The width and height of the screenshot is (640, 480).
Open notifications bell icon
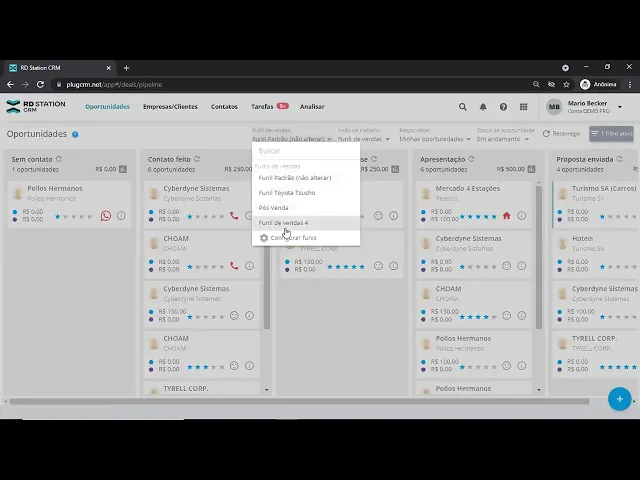[x=483, y=107]
